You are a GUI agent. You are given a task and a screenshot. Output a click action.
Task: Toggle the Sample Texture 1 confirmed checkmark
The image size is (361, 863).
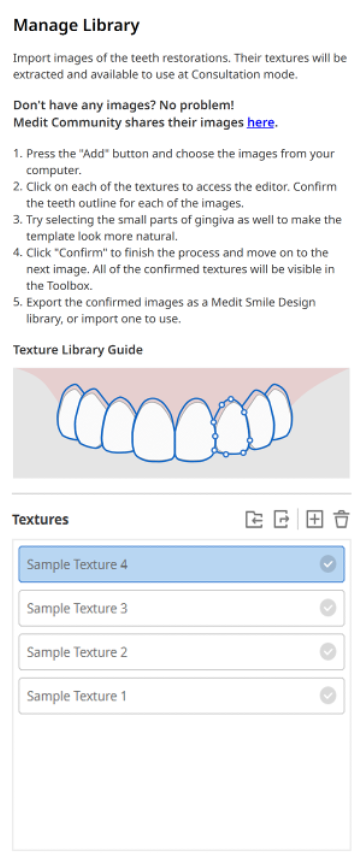[x=328, y=696]
